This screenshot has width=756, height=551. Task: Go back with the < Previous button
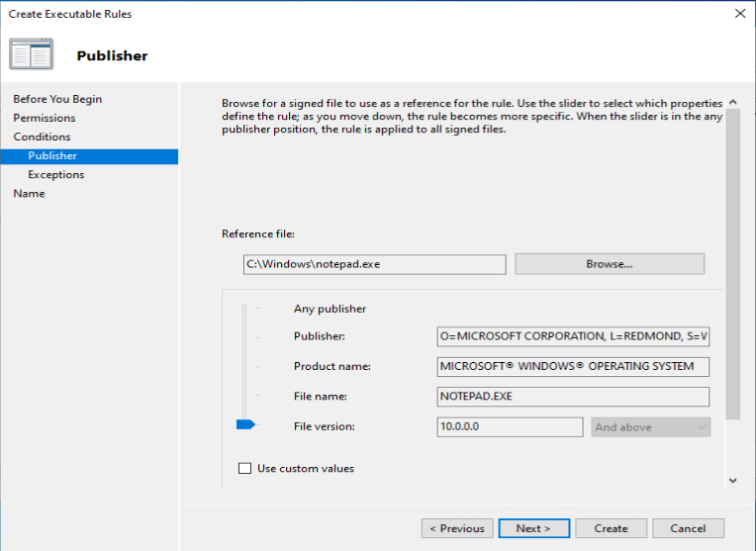(x=456, y=528)
